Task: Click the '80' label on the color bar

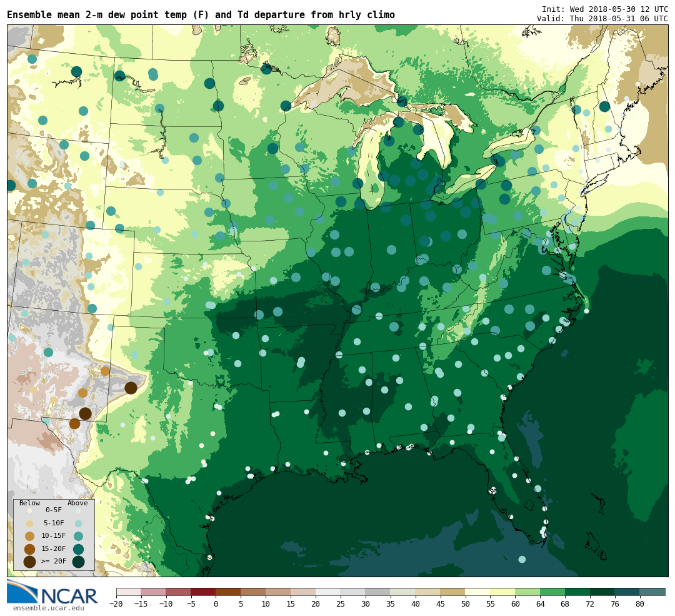Action: click(640, 604)
